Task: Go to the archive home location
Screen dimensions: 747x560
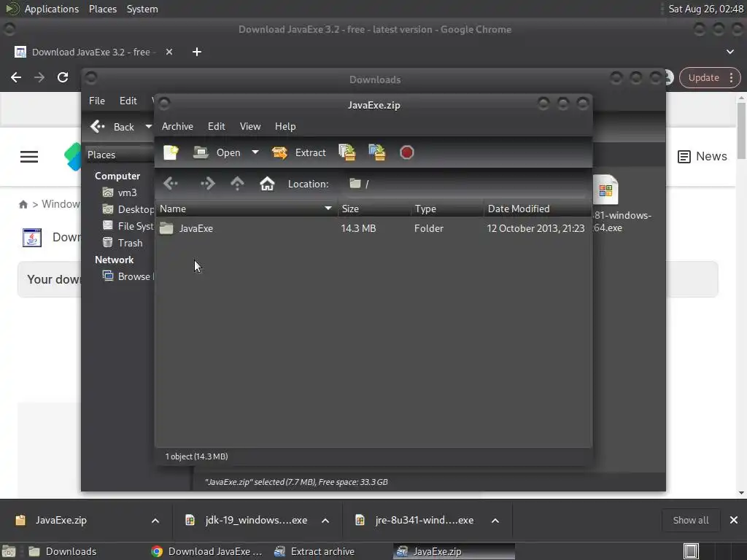Action: coord(267,183)
